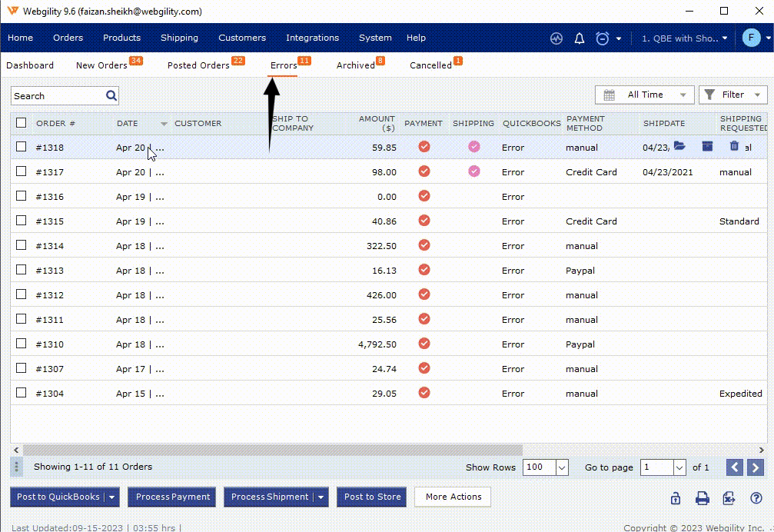Tick the select-all checkbox in the header
The image size is (774, 532).
tap(22, 123)
